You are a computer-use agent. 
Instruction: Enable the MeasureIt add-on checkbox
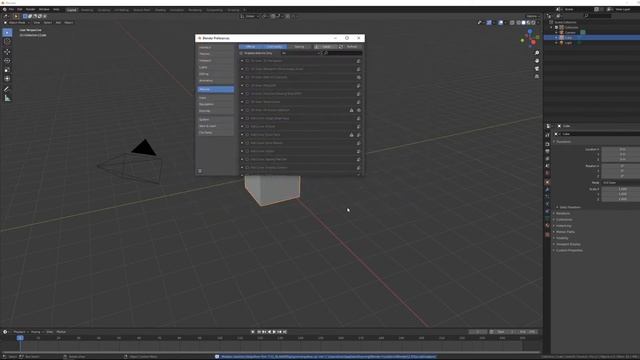pos(247,85)
